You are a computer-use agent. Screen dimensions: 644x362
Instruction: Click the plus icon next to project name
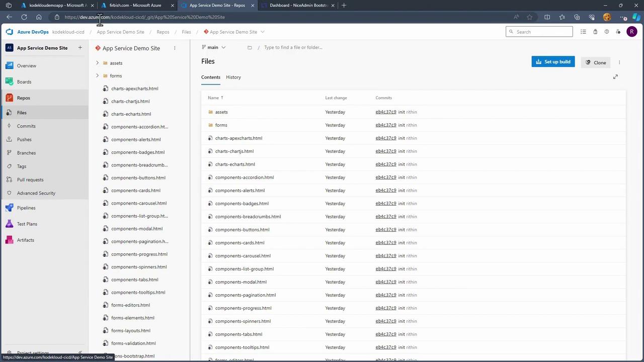point(79,48)
